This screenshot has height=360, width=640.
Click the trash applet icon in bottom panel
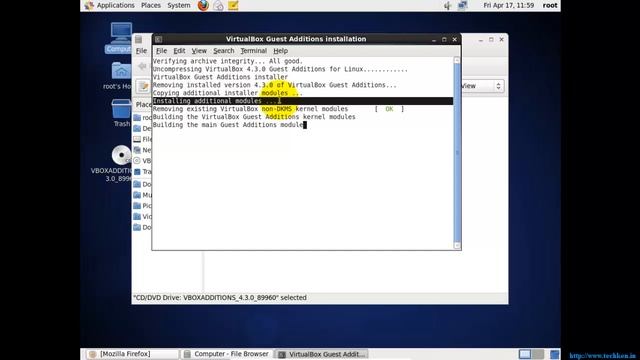pyautogui.click(x=555, y=354)
